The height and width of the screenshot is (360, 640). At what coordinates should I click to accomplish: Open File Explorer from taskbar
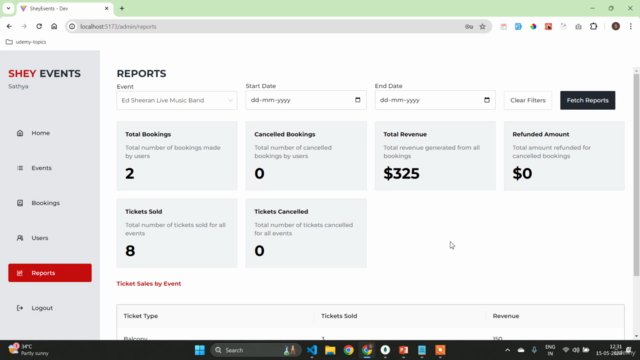tap(330, 350)
